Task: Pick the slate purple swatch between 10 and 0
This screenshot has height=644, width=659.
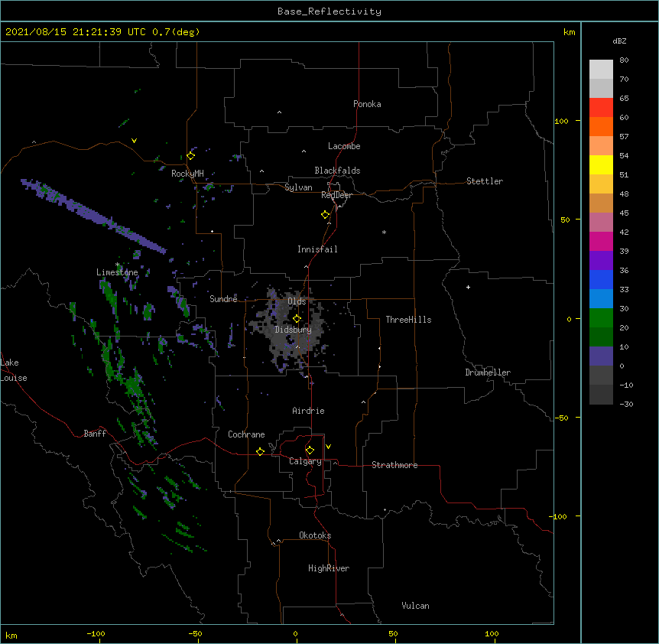Action: tap(601, 356)
